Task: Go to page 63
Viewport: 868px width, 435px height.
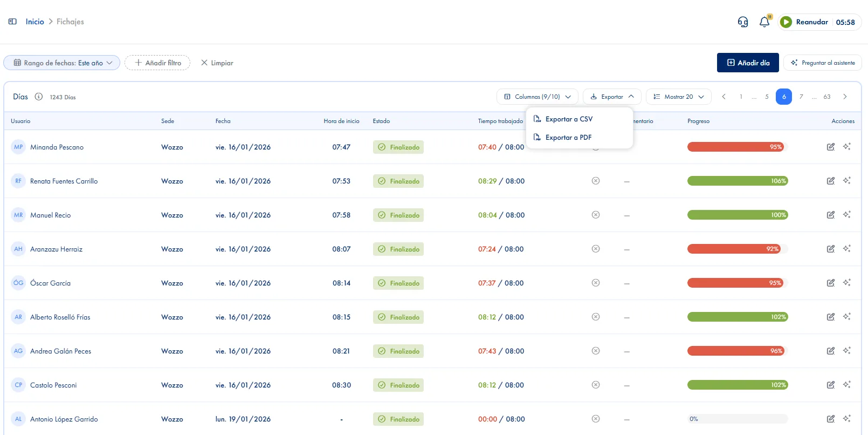Action: pos(827,97)
